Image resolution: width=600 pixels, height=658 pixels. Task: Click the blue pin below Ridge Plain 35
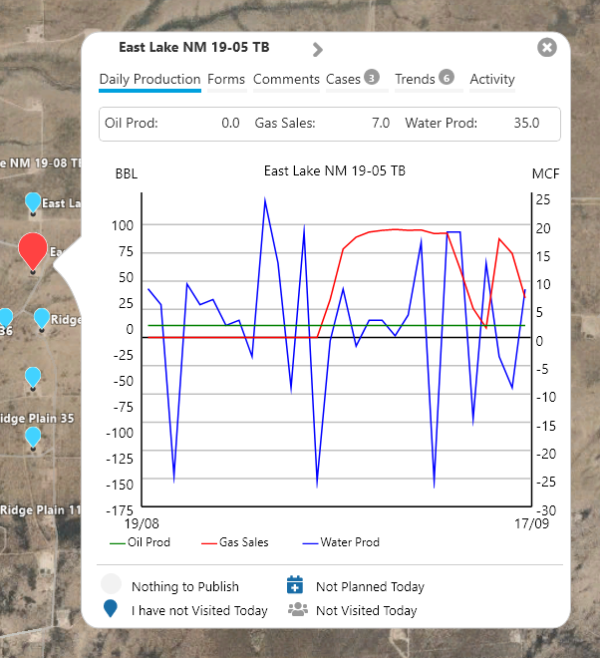click(x=33, y=437)
